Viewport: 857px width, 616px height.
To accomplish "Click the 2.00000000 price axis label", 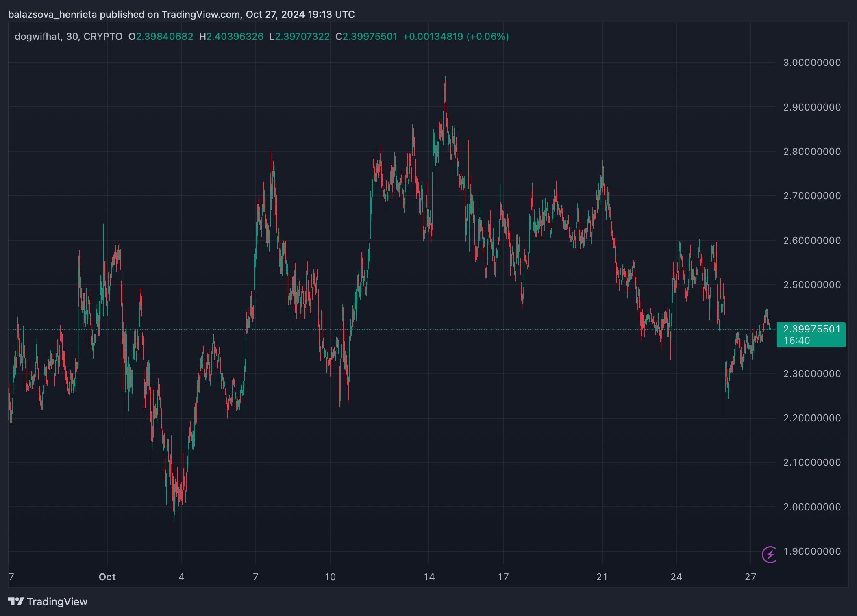I will click(x=811, y=507).
